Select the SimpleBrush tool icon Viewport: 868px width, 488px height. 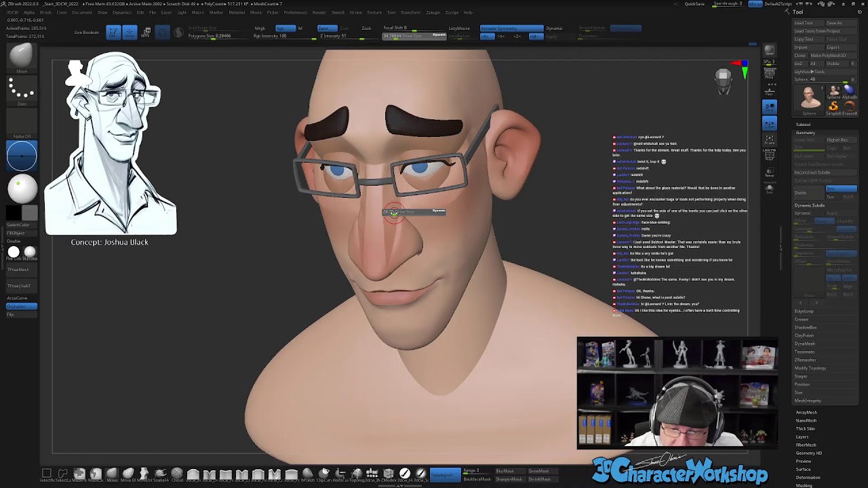[x=833, y=107]
